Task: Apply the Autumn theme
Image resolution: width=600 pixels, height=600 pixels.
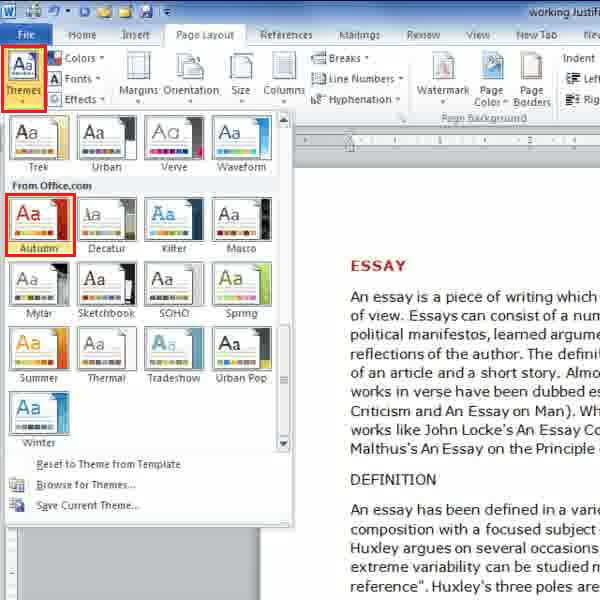Action: click(x=40, y=225)
